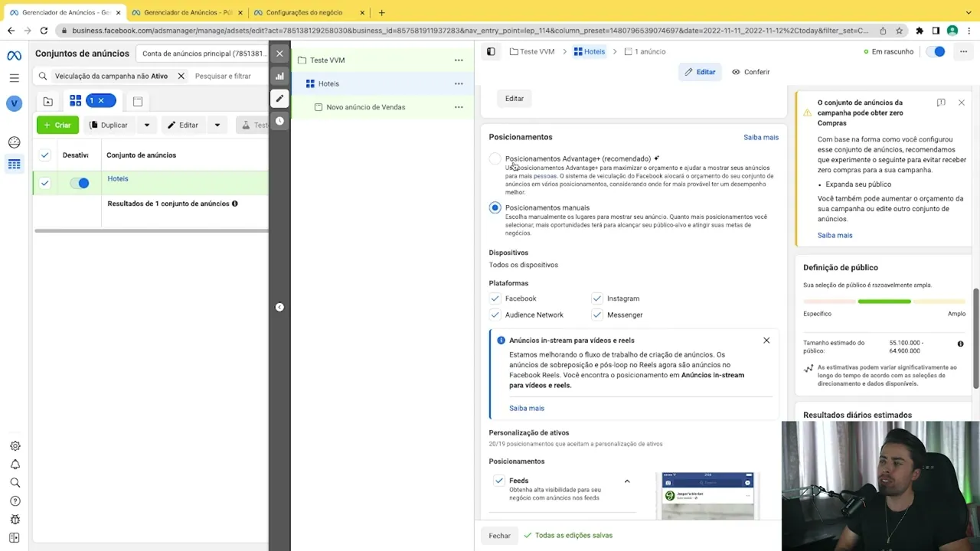Select the ad sets tab with 1 selected
This screenshot has height=551, width=980.
pos(92,101)
